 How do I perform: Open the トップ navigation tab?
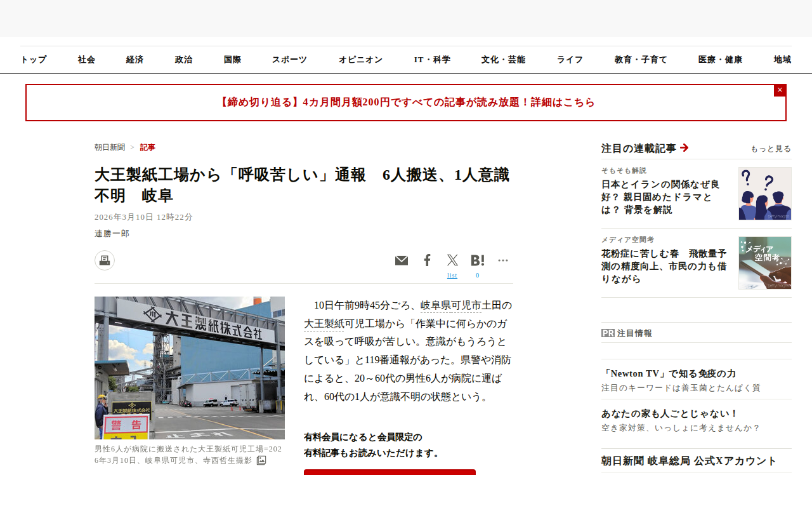click(34, 60)
